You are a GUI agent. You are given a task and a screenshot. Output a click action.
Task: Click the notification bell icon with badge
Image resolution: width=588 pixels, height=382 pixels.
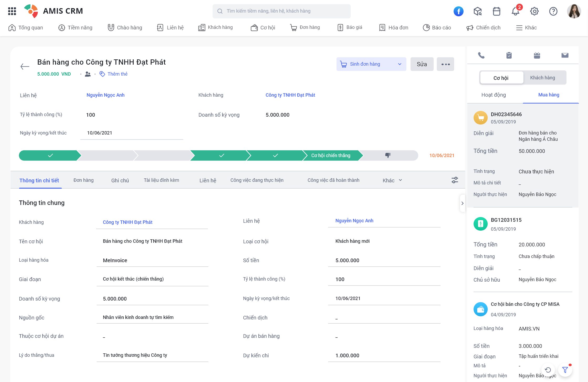pyautogui.click(x=516, y=10)
